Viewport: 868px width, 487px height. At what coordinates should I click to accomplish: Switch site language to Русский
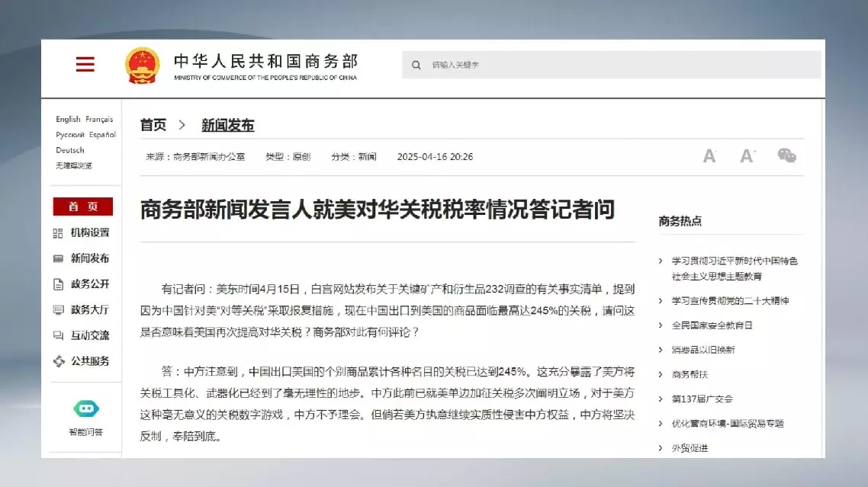click(x=70, y=134)
